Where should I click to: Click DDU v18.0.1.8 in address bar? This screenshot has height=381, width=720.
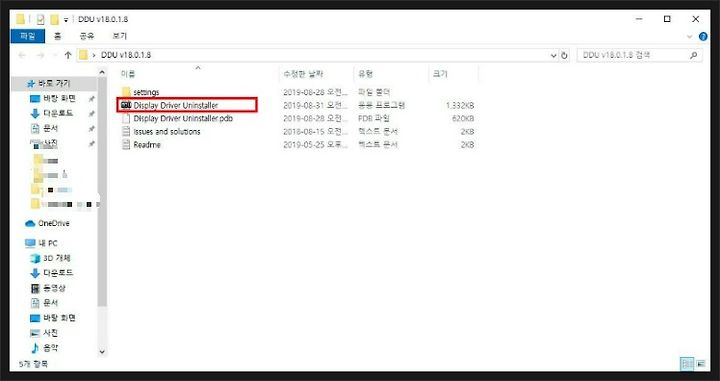[x=126, y=55]
